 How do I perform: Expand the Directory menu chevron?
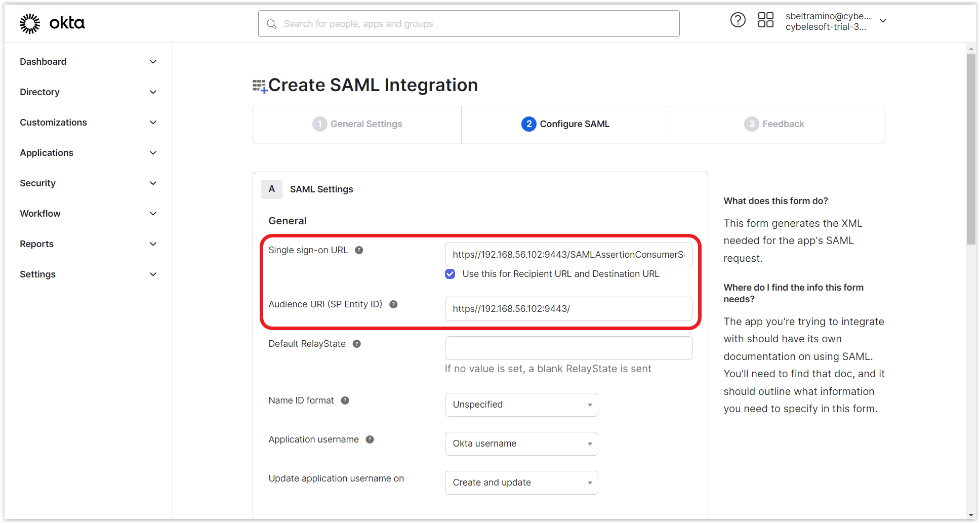[x=153, y=92]
